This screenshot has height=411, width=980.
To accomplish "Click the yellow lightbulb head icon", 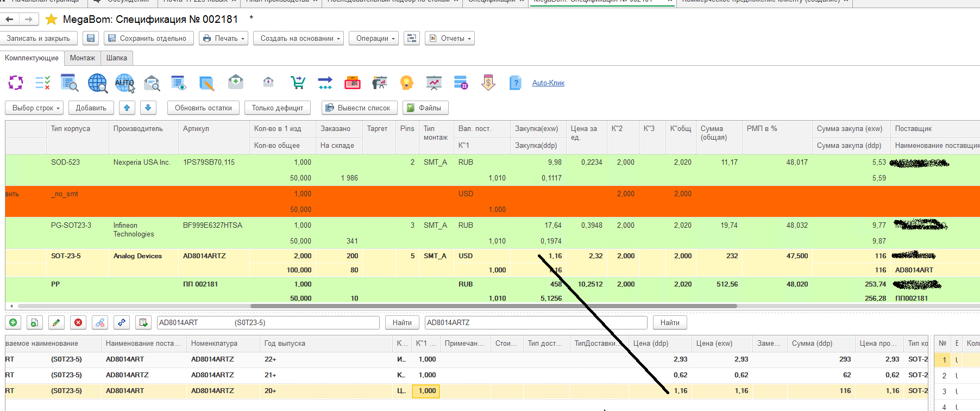I will click(x=406, y=83).
